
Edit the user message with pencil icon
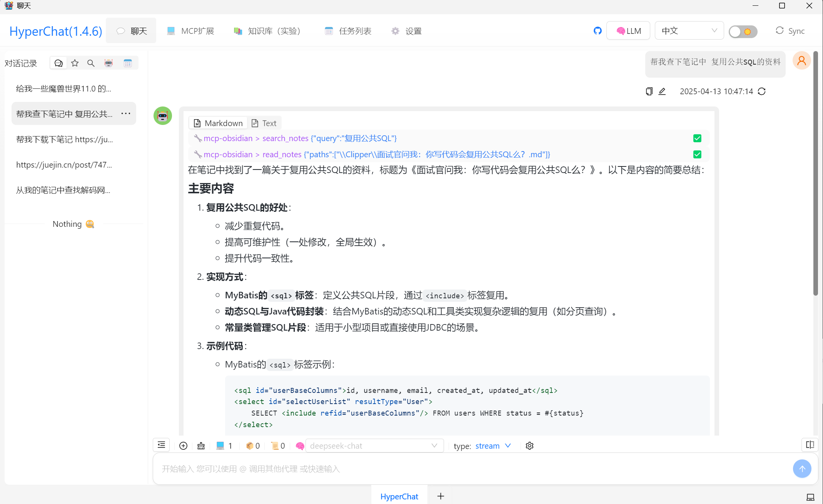[662, 91]
